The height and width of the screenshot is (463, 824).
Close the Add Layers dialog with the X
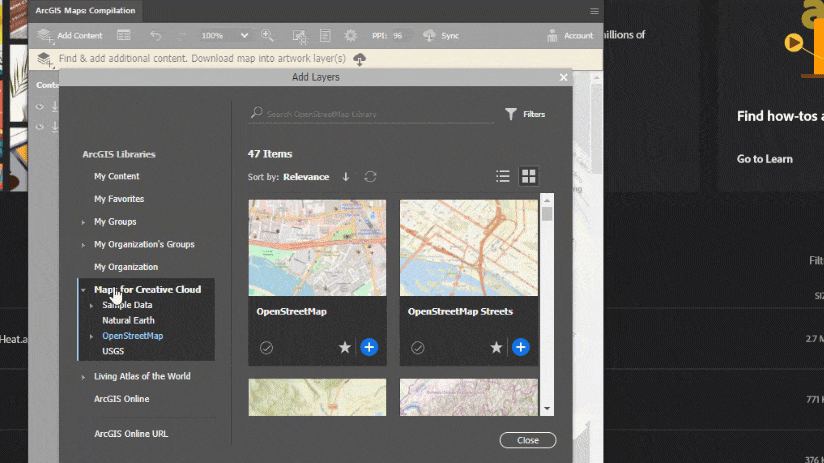563,77
